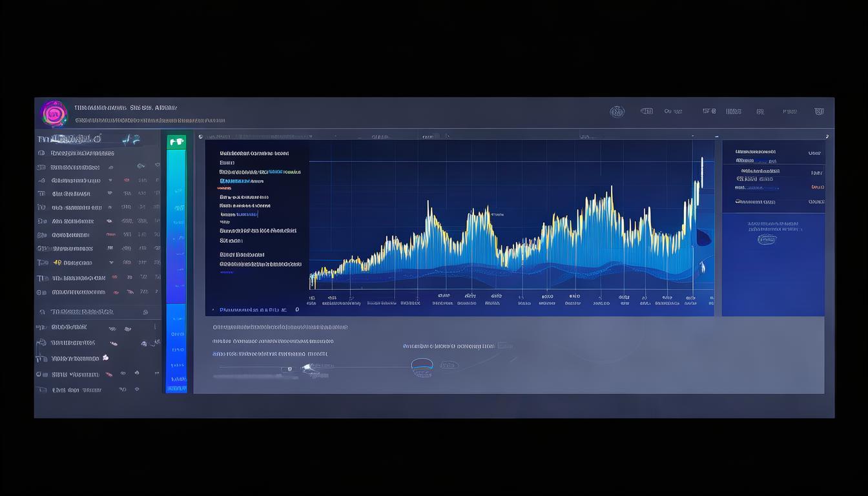
Task: Toggle the oval switch below the chart
Action: tap(422, 366)
